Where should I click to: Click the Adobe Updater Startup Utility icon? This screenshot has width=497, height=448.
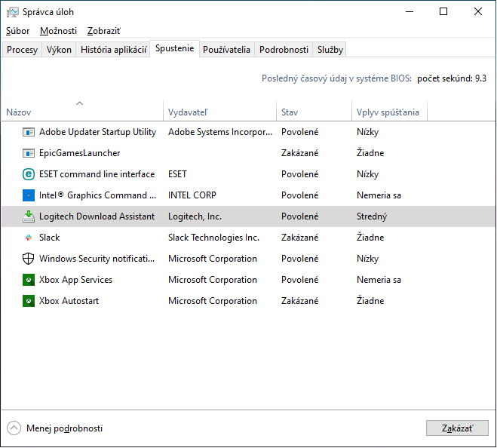point(29,132)
